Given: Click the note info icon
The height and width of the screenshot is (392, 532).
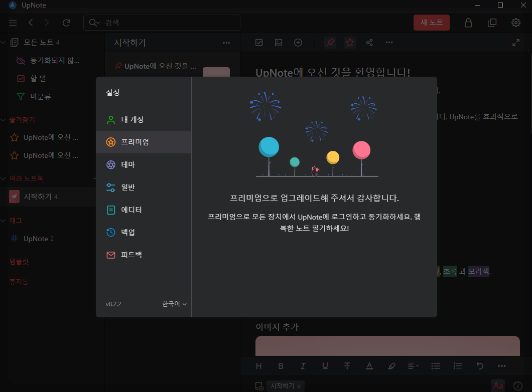Looking at the screenshot, I should pyautogui.click(x=518, y=386).
